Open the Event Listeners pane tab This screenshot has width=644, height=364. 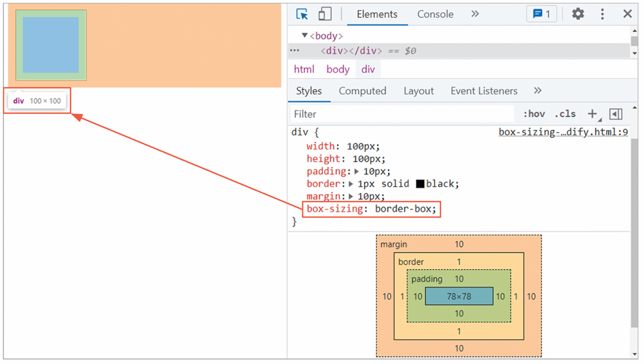click(x=484, y=91)
